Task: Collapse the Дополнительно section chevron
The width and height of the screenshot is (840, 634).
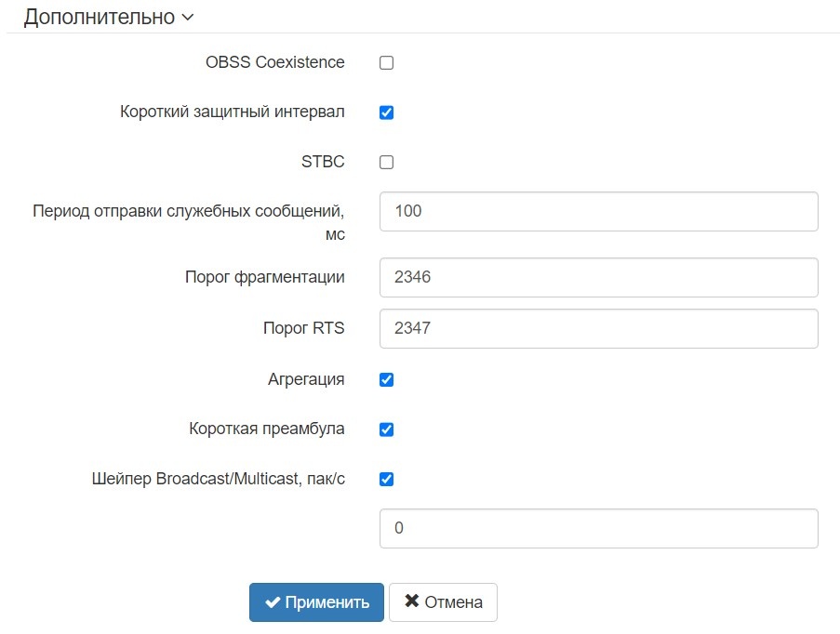Action: 188,18
